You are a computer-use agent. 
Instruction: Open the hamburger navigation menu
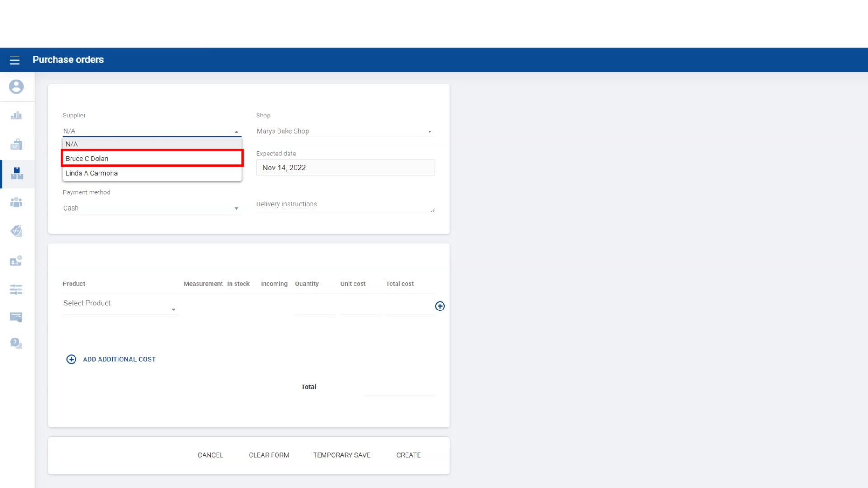[x=15, y=60]
